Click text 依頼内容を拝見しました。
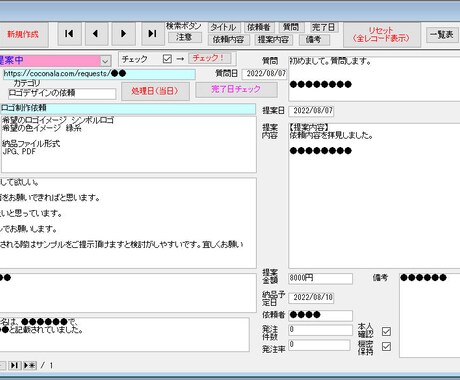Screen dimensions: 460x380 click(x=331, y=135)
